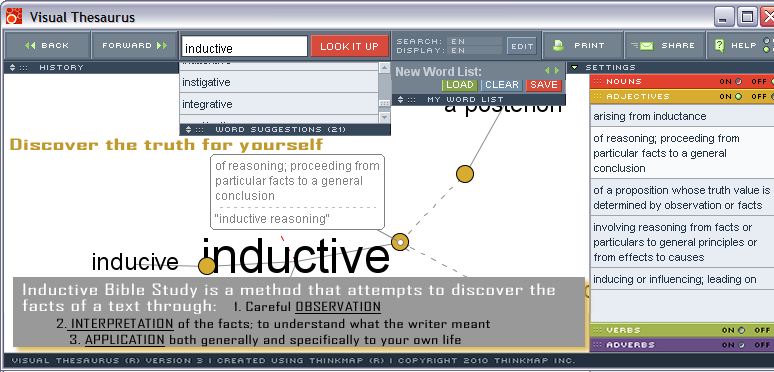
Task: Grab the Adverbs bar drag handle
Action: [598, 345]
